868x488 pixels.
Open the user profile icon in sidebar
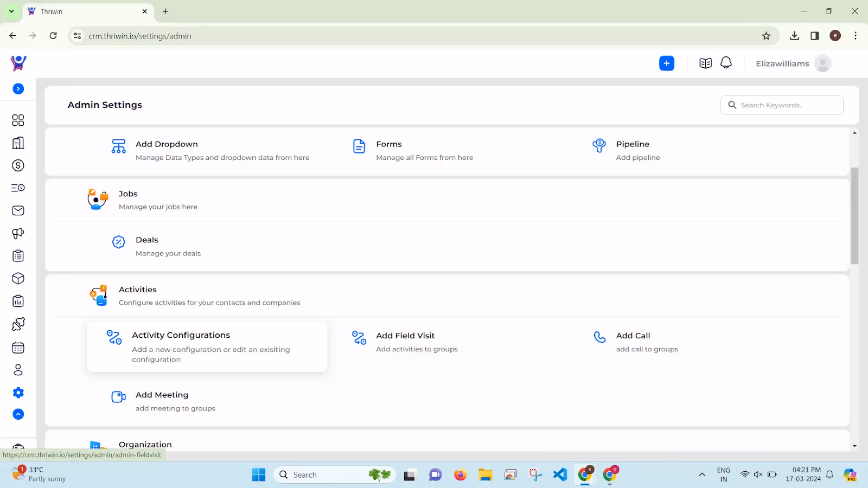coord(18,370)
